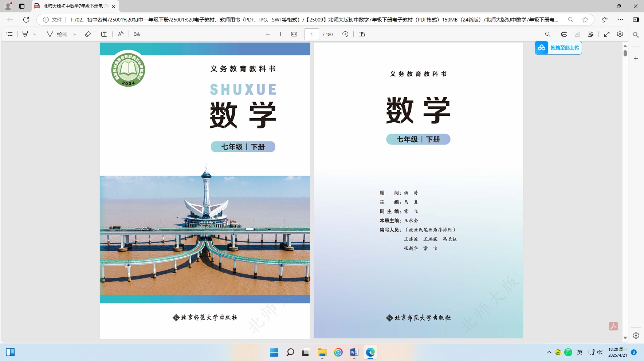
Task: Open a new browser tab
Action: click(x=127, y=6)
